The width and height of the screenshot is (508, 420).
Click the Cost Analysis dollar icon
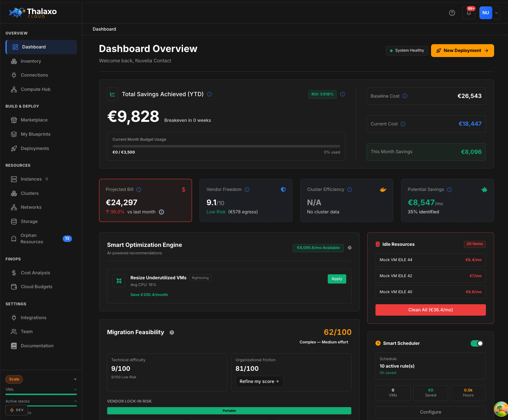14,273
